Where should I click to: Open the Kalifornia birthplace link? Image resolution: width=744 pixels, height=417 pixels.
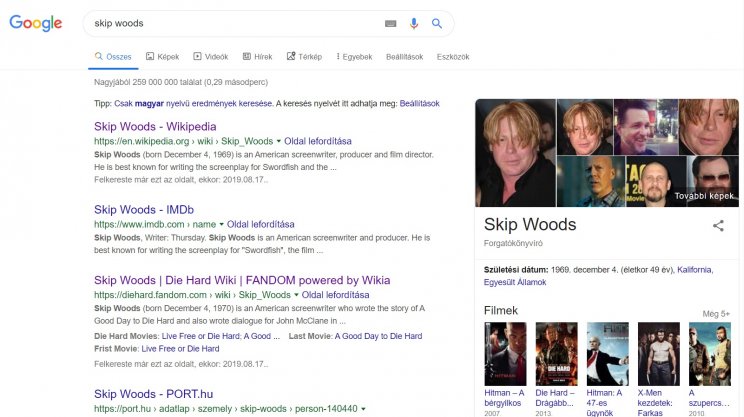(695, 269)
